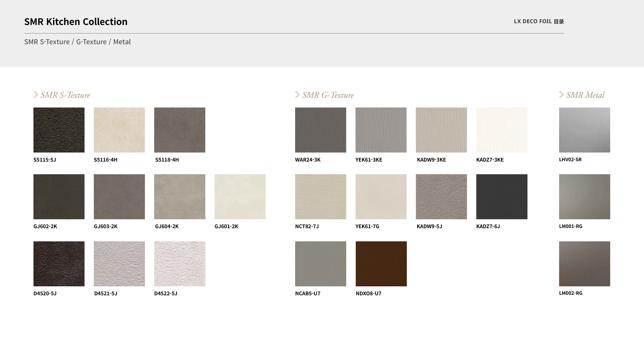
Task: Click the KADZ7-6J black swatch
Action: 502,197
